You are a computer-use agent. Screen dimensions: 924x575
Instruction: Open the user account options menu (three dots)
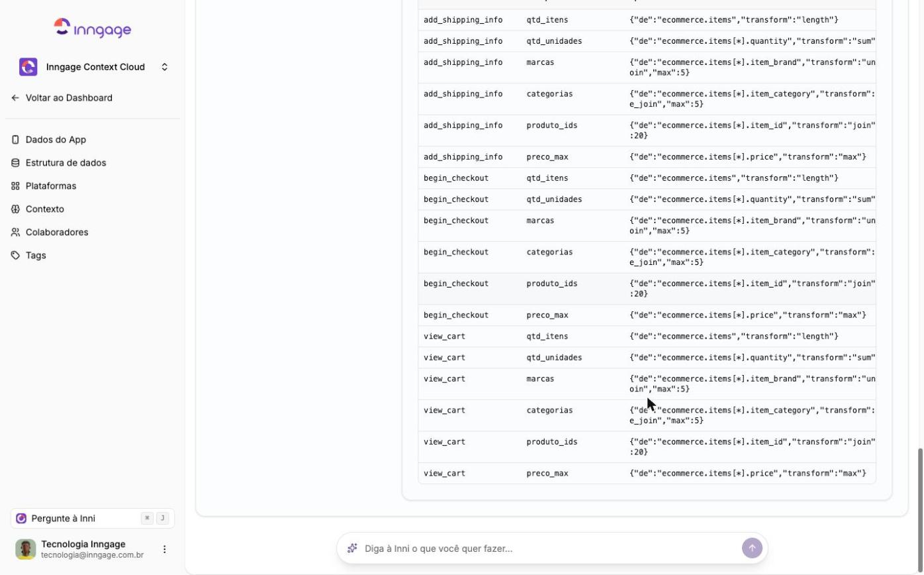tap(165, 549)
